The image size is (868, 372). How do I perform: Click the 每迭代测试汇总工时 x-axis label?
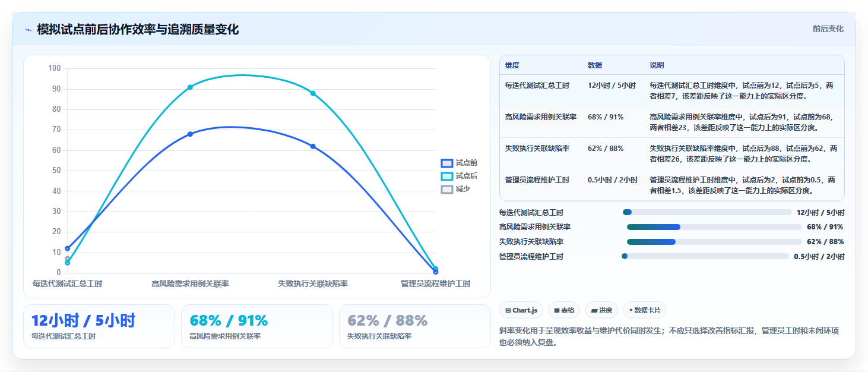tap(68, 284)
